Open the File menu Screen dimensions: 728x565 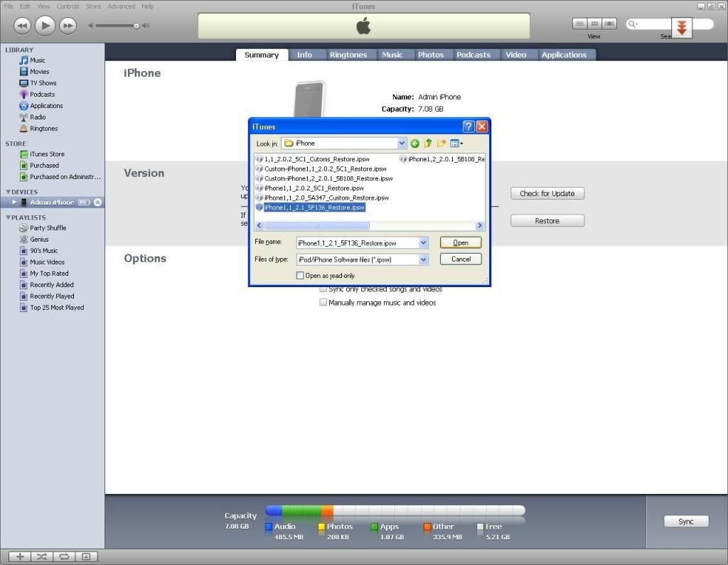pyautogui.click(x=9, y=6)
